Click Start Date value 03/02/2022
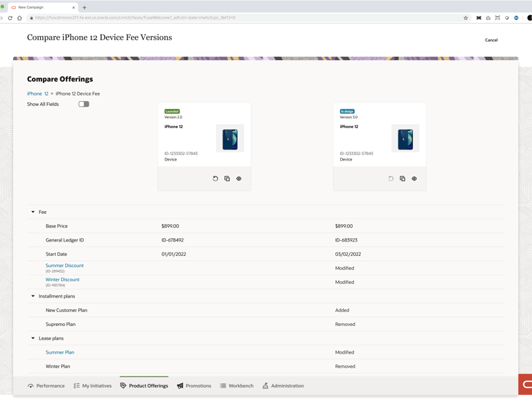 coord(348,254)
